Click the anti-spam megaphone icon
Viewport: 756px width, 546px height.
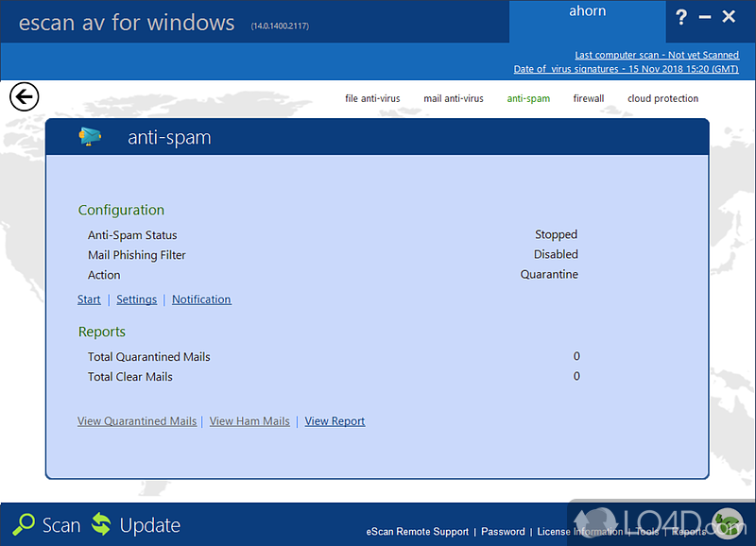91,137
